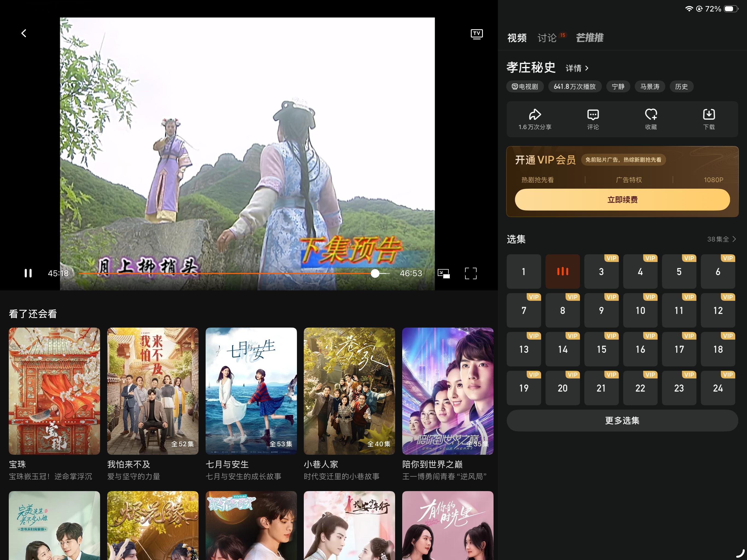
Task: Pause the video playback
Action: pos(28,273)
